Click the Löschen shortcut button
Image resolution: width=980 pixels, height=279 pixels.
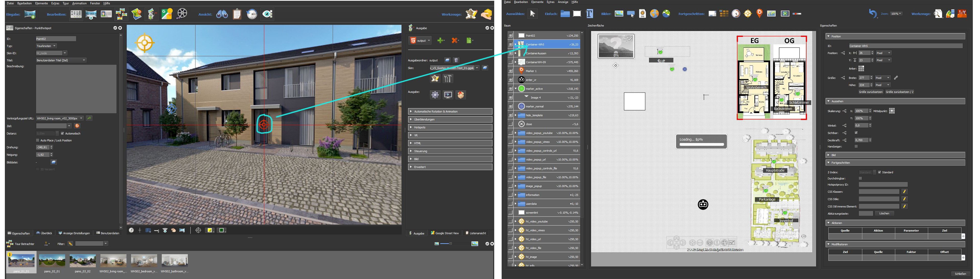pos(884,214)
